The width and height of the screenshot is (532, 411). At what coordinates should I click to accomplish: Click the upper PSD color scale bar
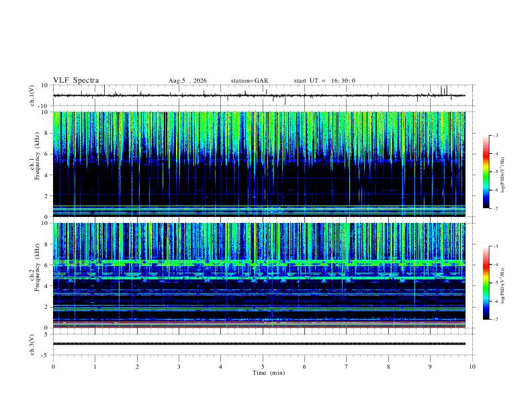click(486, 172)
